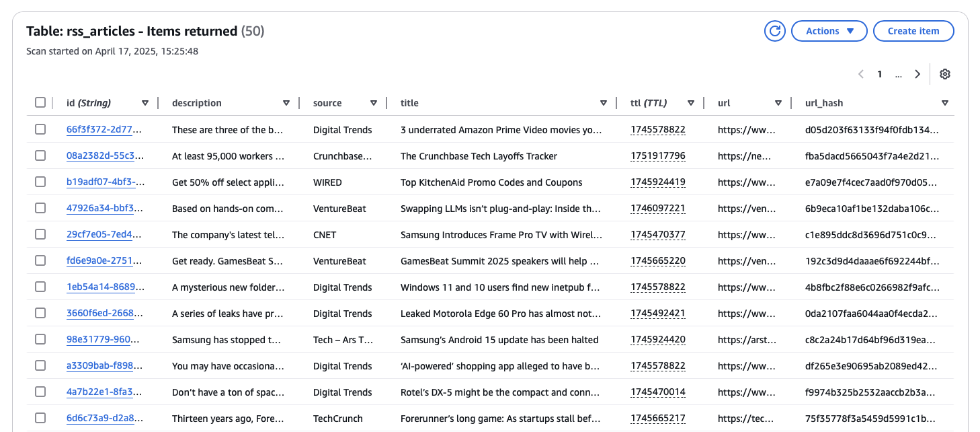Screen dimensions: 980x432
Task: Open item 29cf7e05-7ed4 link
Action: [x=105, y=235]
